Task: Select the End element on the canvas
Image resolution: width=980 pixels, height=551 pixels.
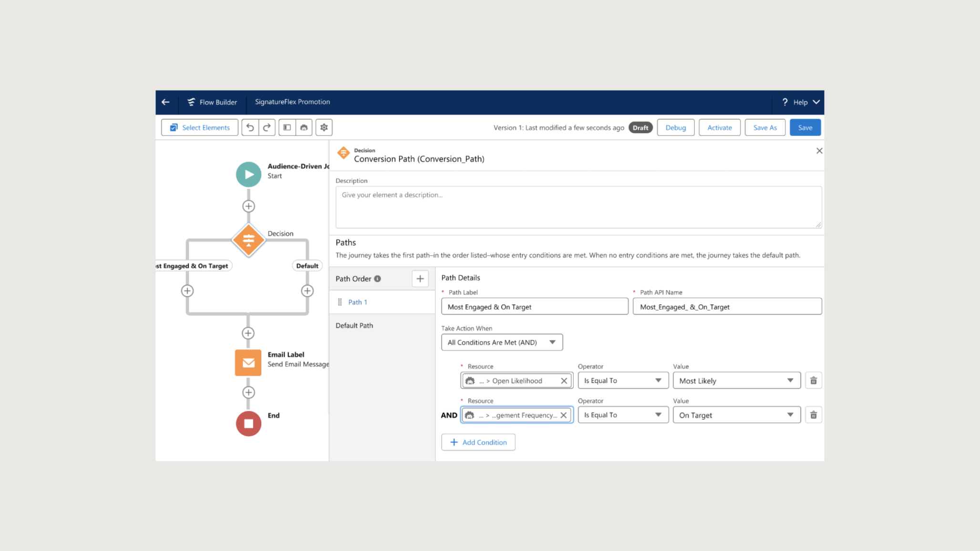Action: pos(248,424)
